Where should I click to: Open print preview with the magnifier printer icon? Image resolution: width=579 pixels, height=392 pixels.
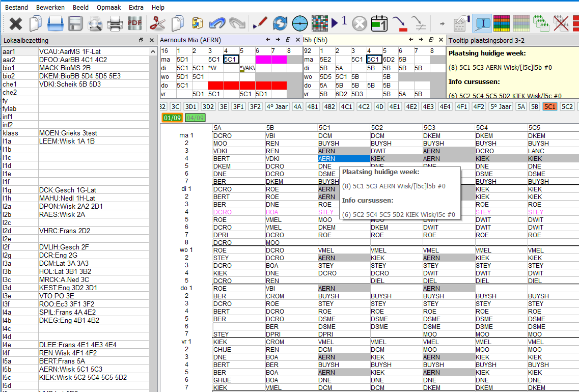tap(95, 24)
